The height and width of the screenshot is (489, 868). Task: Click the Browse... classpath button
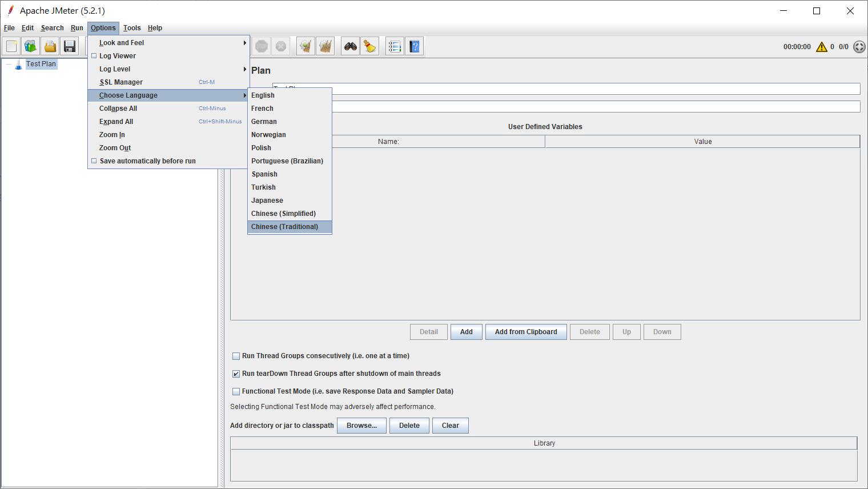point(361,426)
